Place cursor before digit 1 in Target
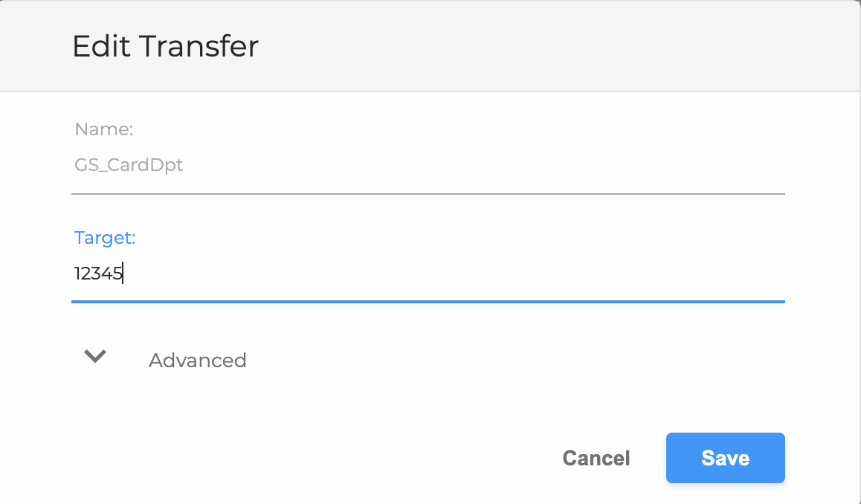 click(x=74, y=273)
